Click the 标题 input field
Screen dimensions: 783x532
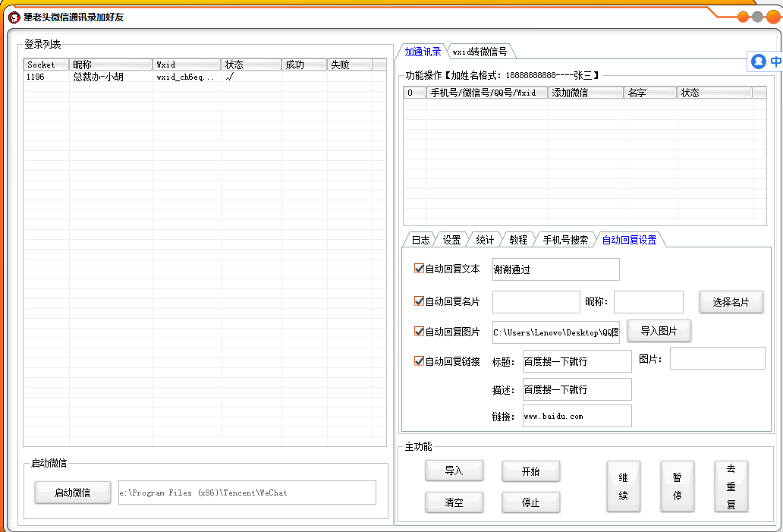(577, 361)
